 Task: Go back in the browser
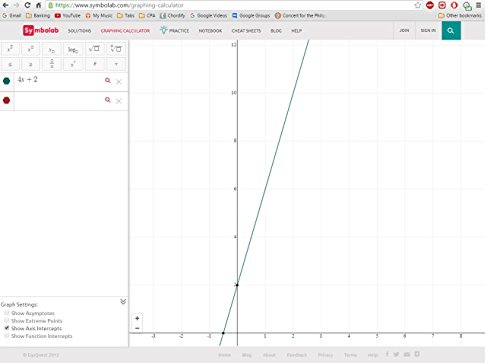[5, 5]
